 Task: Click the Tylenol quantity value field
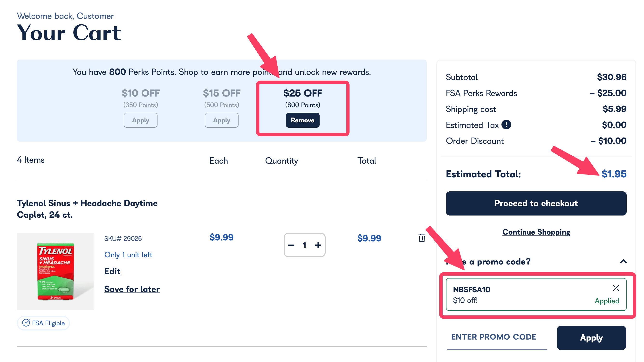click(304, 245)
